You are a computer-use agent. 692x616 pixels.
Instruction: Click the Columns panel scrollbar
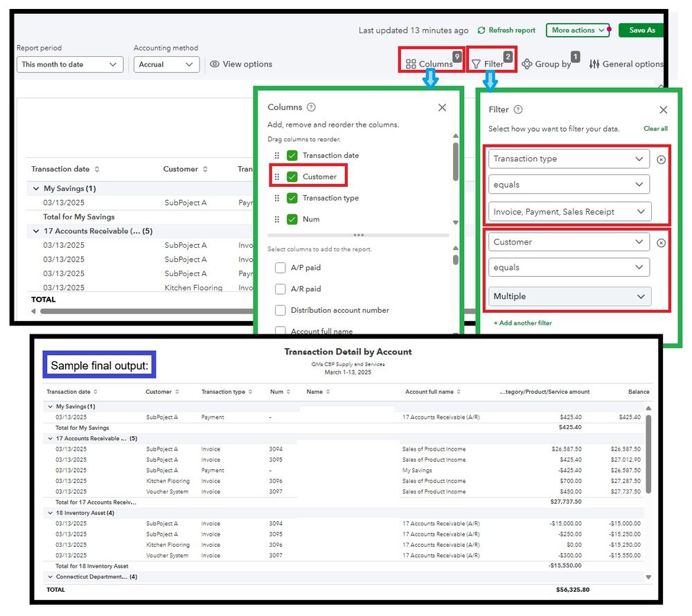[455, 159]
